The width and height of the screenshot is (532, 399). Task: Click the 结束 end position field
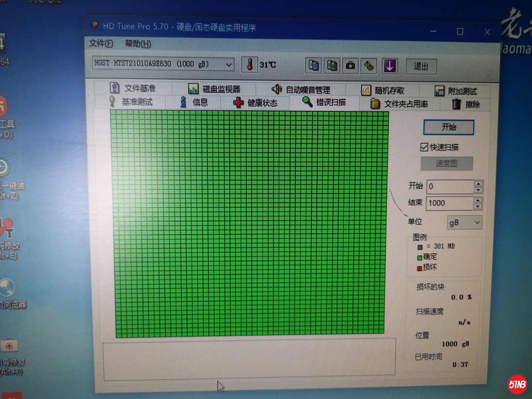(x=449, y=203)
